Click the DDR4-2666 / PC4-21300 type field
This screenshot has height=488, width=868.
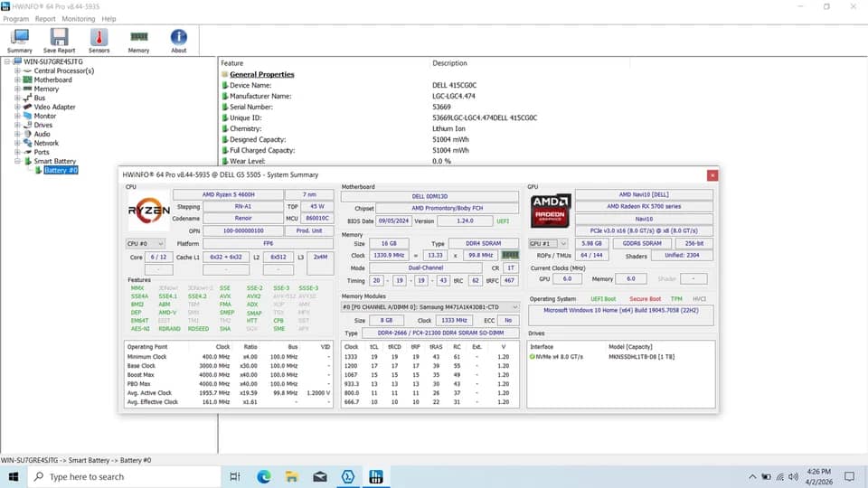point(440,333)
